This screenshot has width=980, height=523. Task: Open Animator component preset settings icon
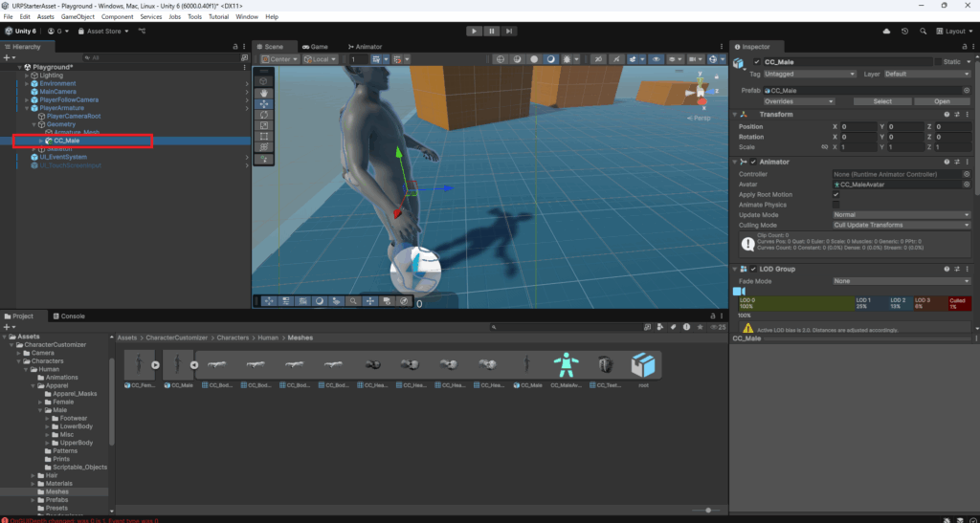click(957, 162)
